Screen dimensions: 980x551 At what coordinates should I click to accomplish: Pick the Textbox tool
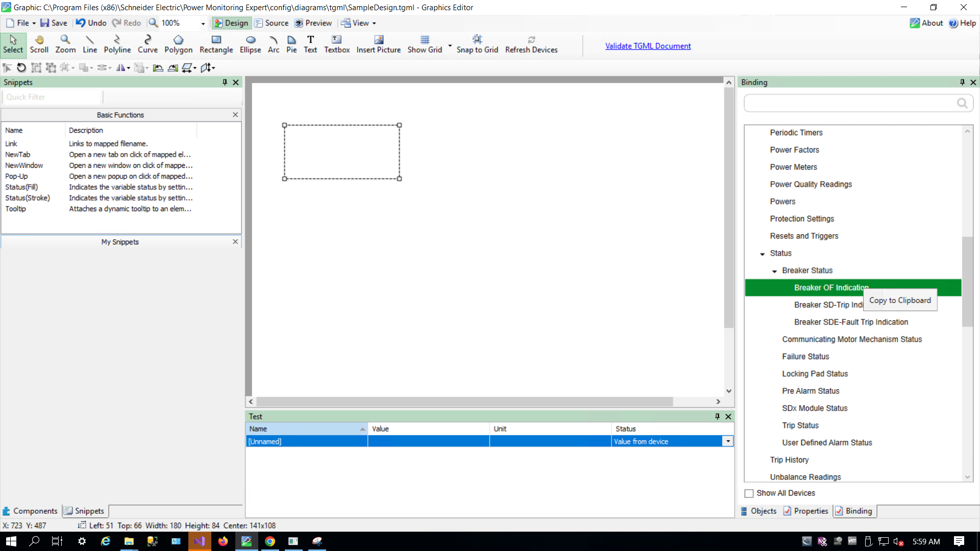click(x=337, y=44)
